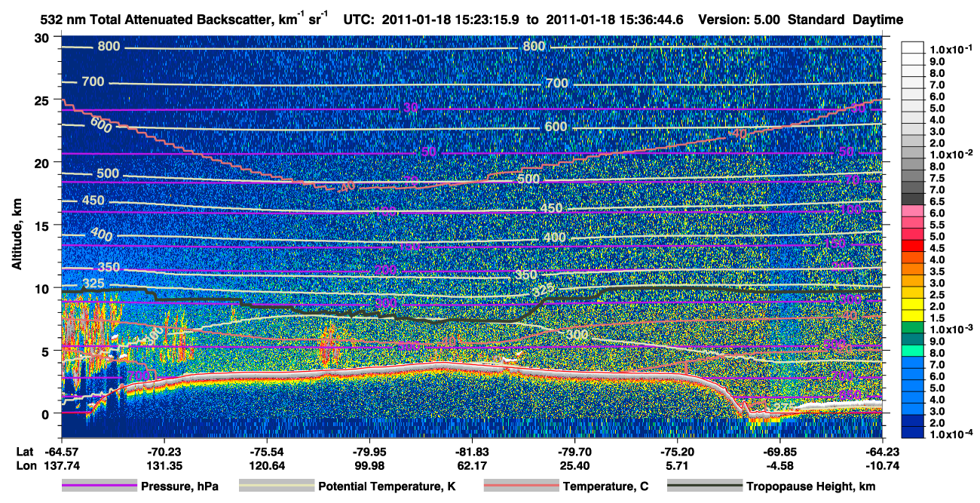The width and height of the screenshot is (980, 503).
Task: Click the '350' contour label near the left edge
Action: pos(109,268)
